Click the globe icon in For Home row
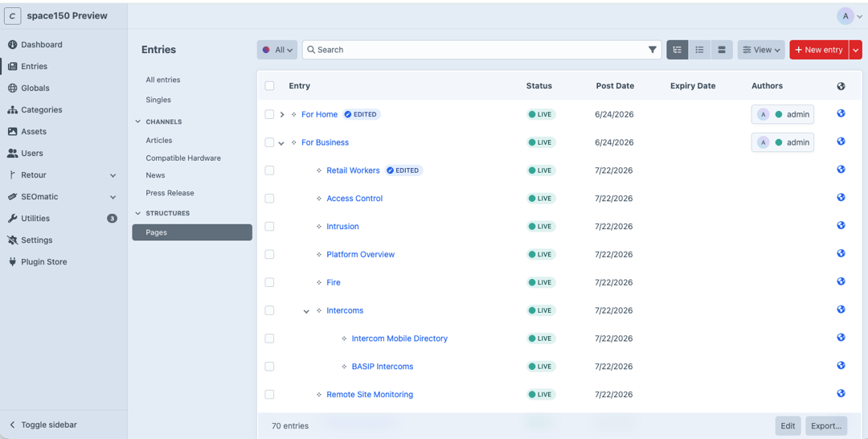Screen dimensions: 868x439 841,113
